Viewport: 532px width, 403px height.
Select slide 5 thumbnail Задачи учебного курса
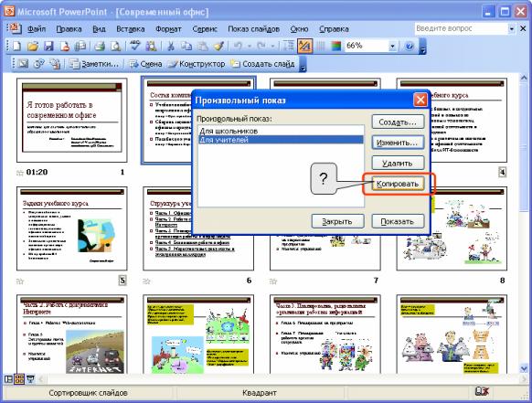pyautogui.click(x=71, y=228)
